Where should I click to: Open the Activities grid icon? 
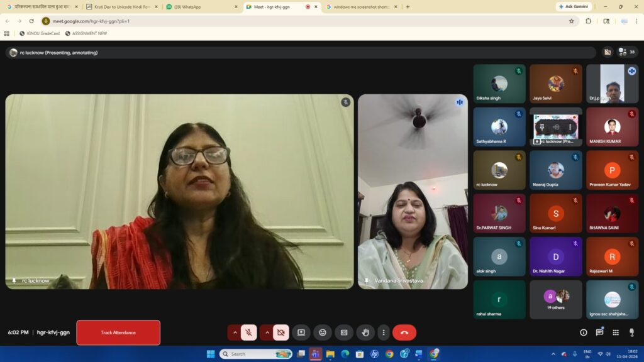tap(616, 332)
